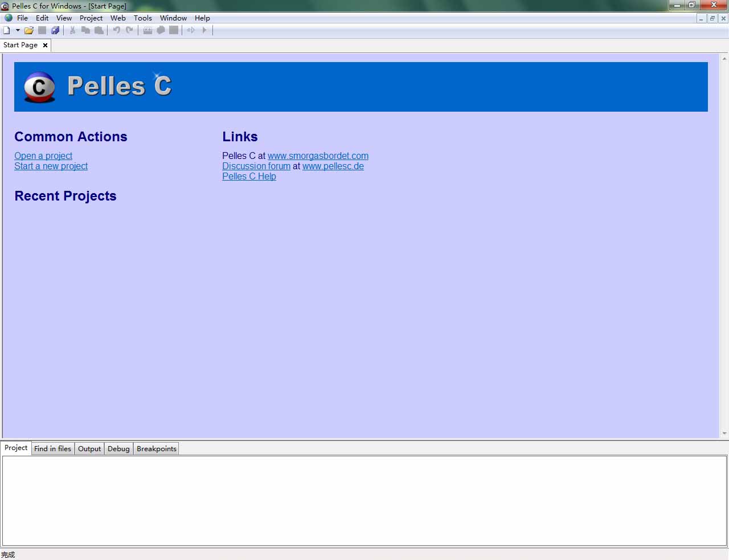Open the Web menu
The height and width of the screenshot is (560, 729).
pyautogui.click(x=118, y=18)
